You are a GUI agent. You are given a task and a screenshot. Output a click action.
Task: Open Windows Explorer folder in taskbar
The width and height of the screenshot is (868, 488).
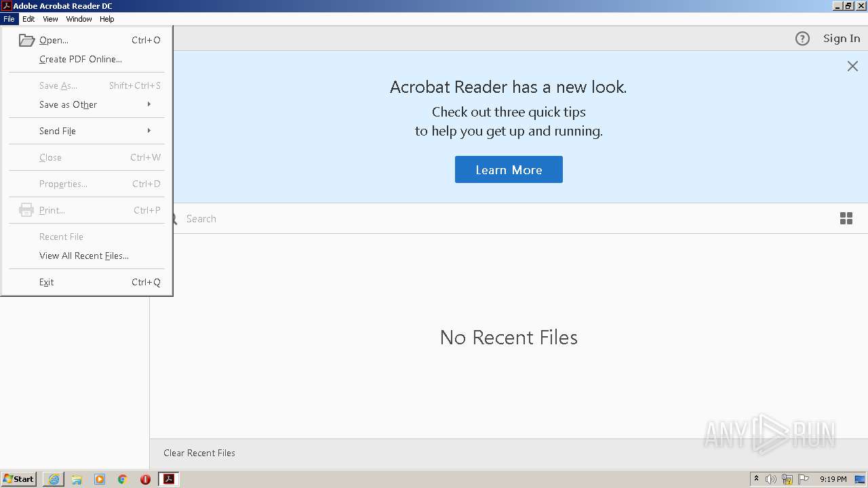pos(77,479)
